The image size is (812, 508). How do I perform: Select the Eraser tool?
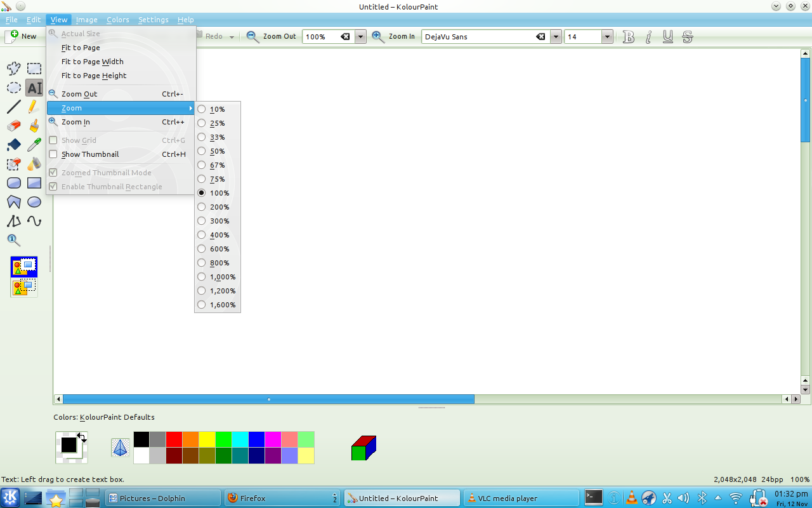point(14,126)
